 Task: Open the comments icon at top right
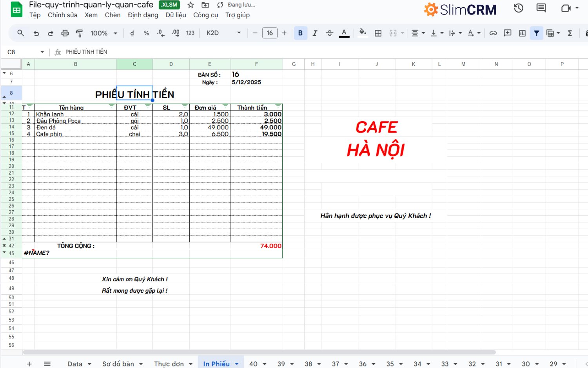click(541, 8)
